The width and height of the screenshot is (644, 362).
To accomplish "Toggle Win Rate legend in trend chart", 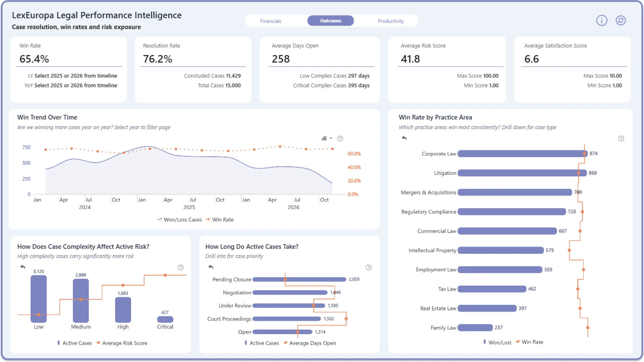I will pos(220,220).
